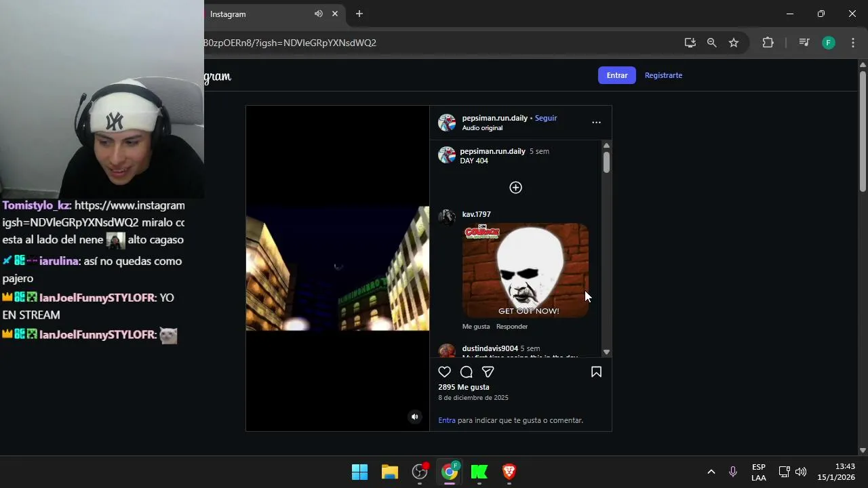Viewport: 868px width, 488px height.
Task: Load more comments with the plus circle
Action: pos(515,188)
